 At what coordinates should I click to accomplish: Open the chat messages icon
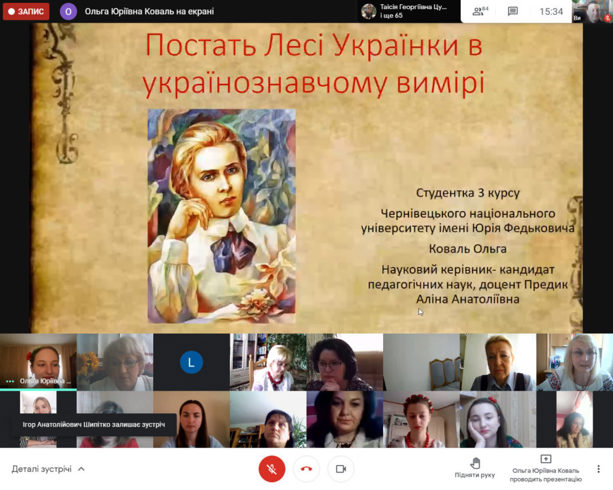513,11
